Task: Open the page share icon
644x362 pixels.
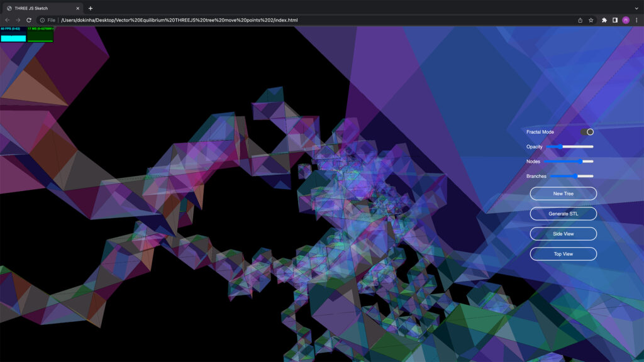Action: [579, 19]
